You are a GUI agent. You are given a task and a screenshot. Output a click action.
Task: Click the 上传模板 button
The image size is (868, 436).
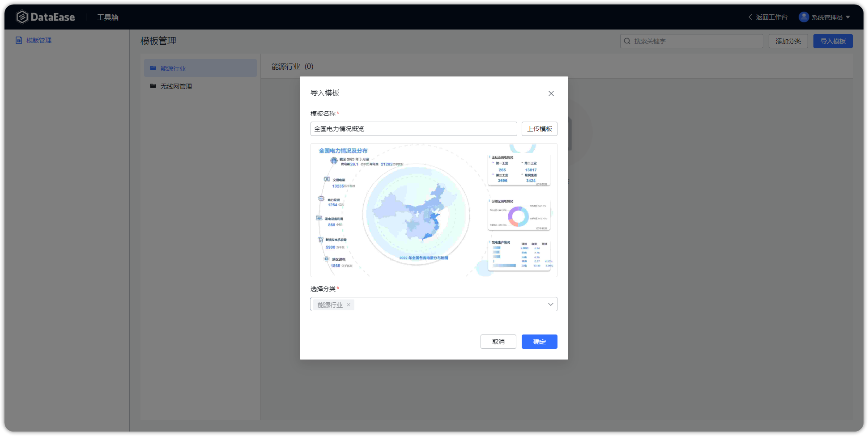(x=540, y=129)
